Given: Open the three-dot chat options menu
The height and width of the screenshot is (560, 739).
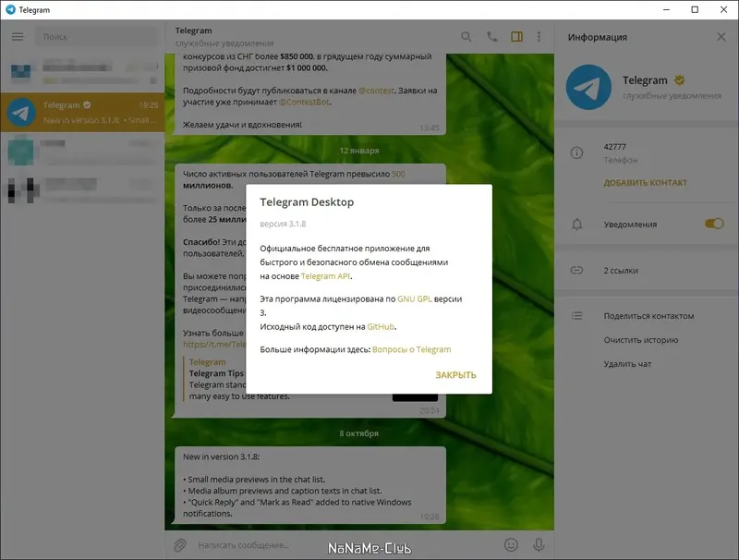Looking at the screenshot, I should [x=539, y=37].
